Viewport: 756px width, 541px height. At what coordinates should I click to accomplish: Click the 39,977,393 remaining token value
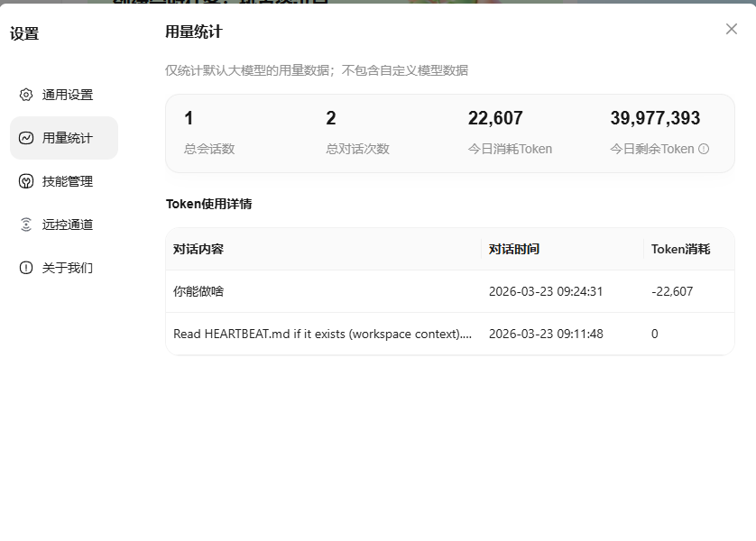pyautogui.click(x=655, y=118)
